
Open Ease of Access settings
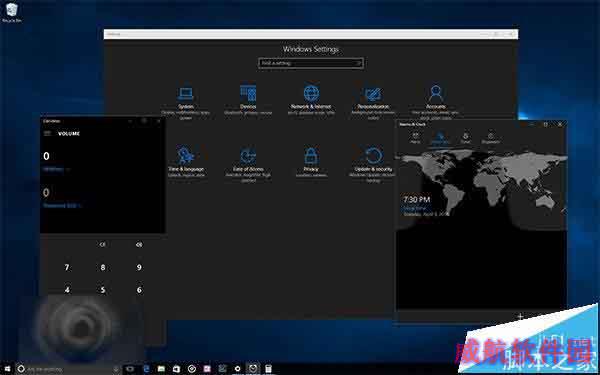point(248,164)
